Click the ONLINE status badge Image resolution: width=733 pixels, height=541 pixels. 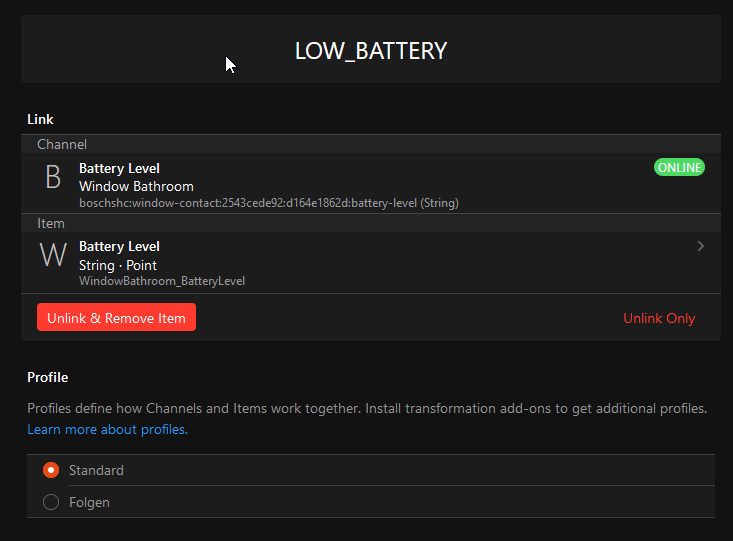pos(679,167)
